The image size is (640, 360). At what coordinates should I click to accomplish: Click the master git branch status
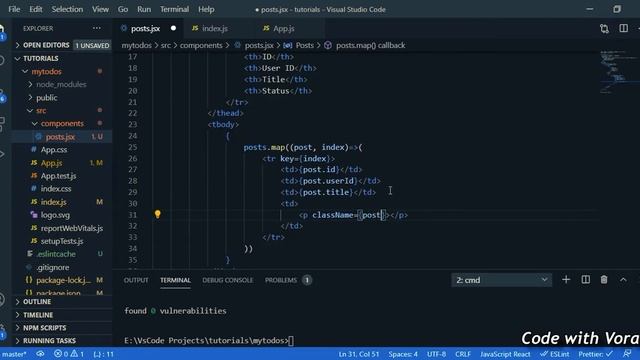[x=13, y=354]
